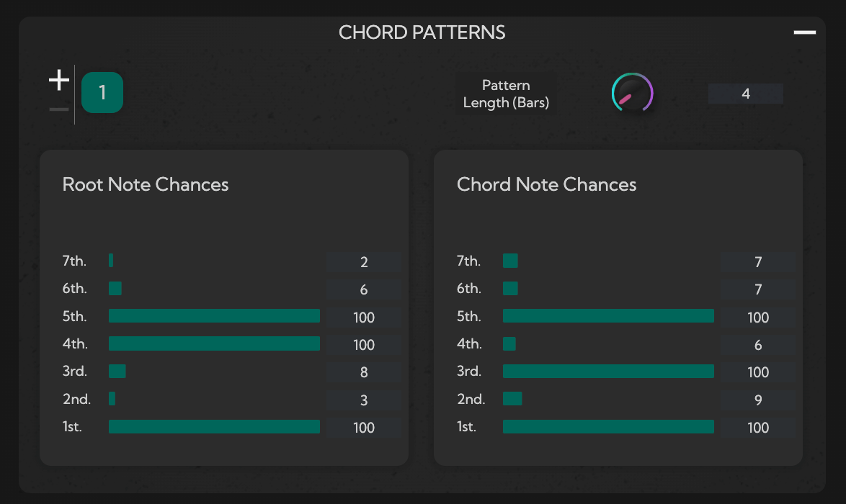This screenshot has height=504, width=846.
Task: Click the Pattern Length knob
Action: pyautogui.click(x=633, y=93)
